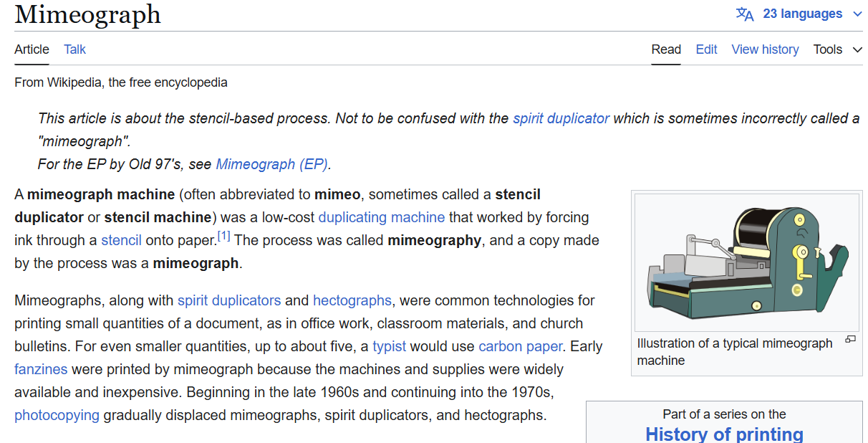Click the translate languages icon
The height and width of the screenshot is (443, 868).
coord(745,14)
